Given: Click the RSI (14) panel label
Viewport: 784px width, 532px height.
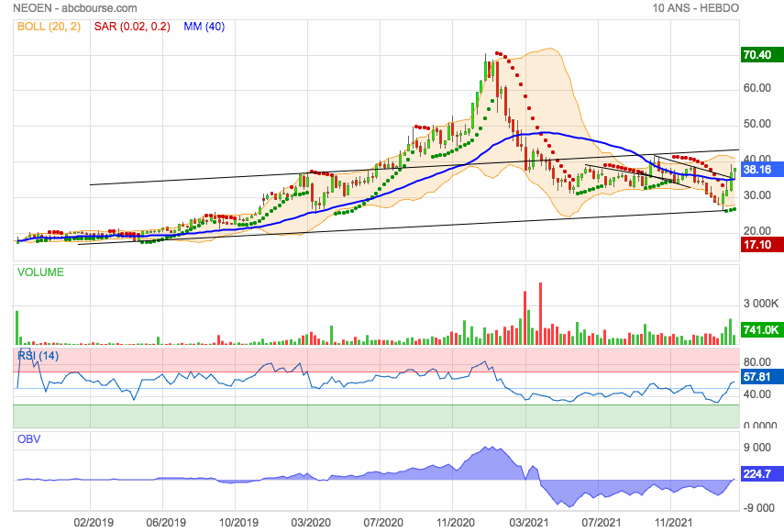Looking at the screenshot, I should [x=38, y=356].
